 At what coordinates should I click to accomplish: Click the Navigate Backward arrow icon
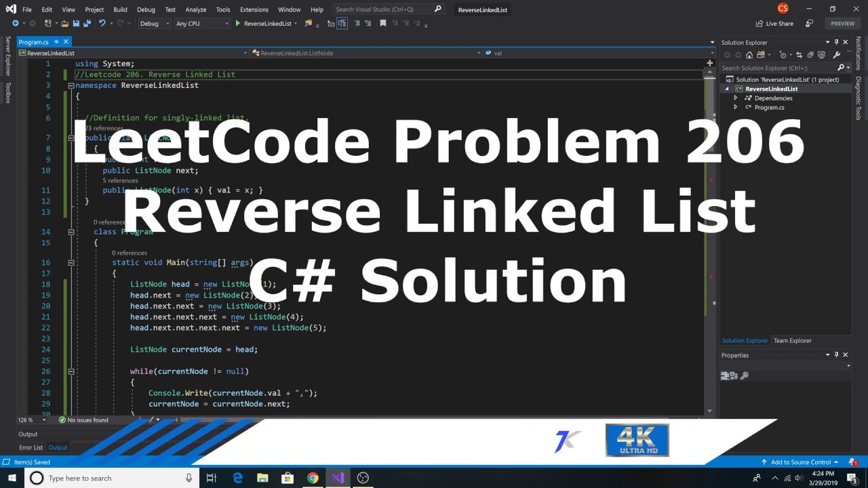point(15,23)
